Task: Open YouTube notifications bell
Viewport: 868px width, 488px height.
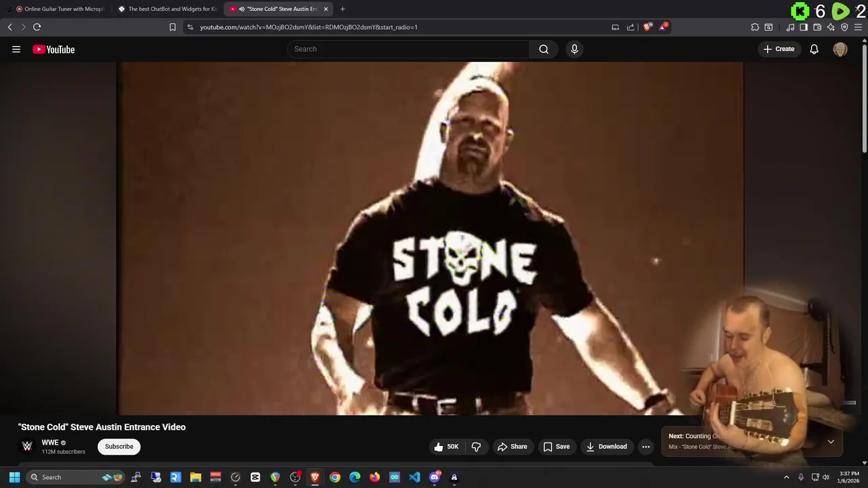Action: point(814,49)
